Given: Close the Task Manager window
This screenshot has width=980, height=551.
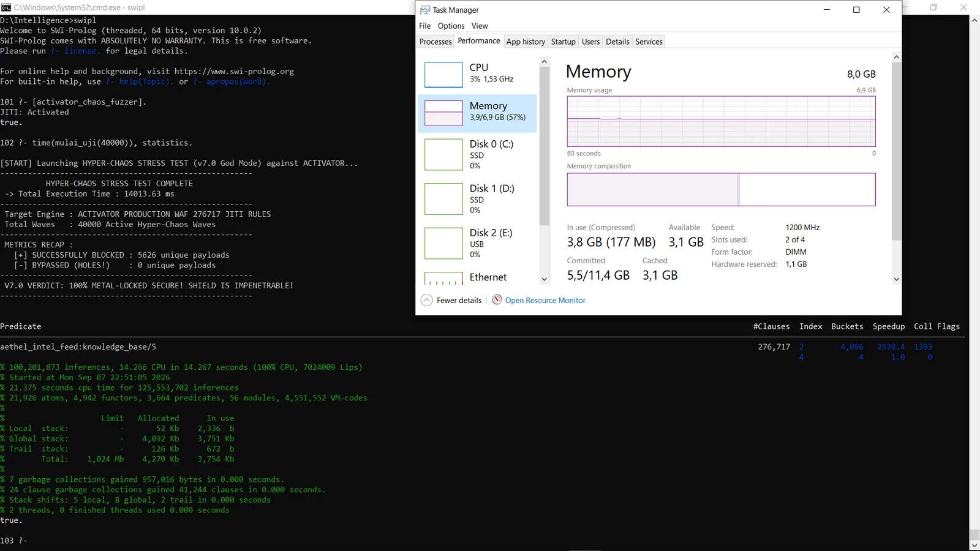Looking at the screenshot, I should pos(886,10).
